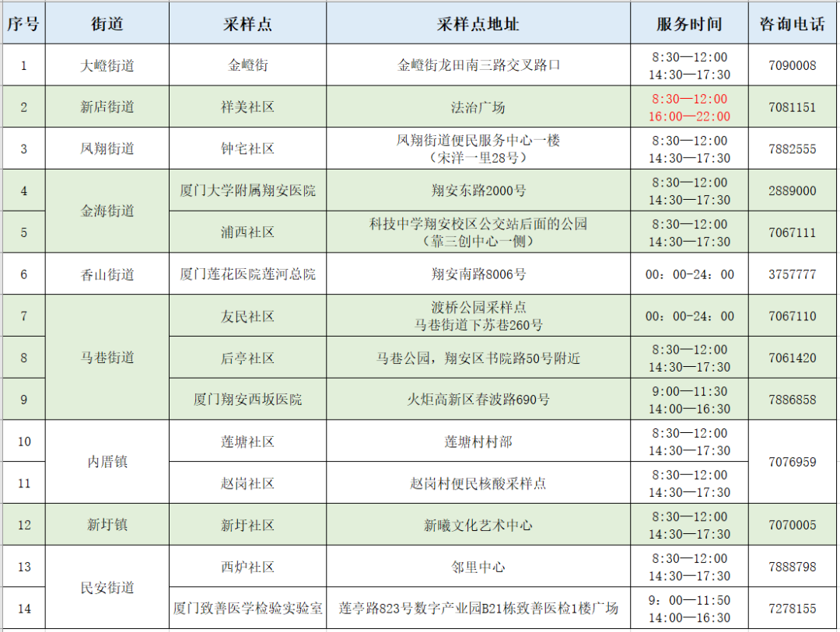
Task: Select the 赵岗村便民核酸采样点 address cell
Action: (478, 484)
